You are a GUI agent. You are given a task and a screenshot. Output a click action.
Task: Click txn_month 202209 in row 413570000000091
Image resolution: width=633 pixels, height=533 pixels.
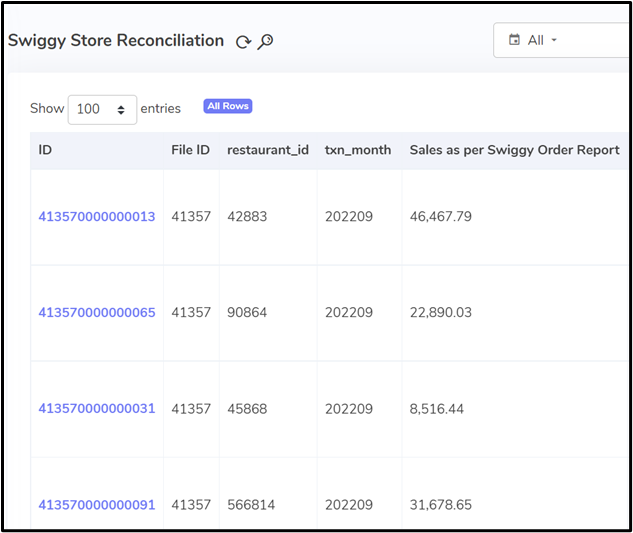[349, 505]
